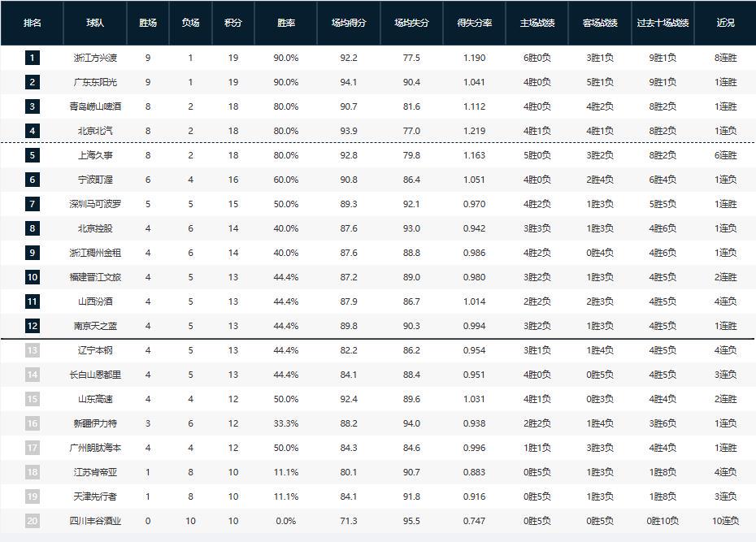Click the 10连负 streak cell
This screenshot has width=756, height=542.
pyautogui.click(x=726, y=521)
